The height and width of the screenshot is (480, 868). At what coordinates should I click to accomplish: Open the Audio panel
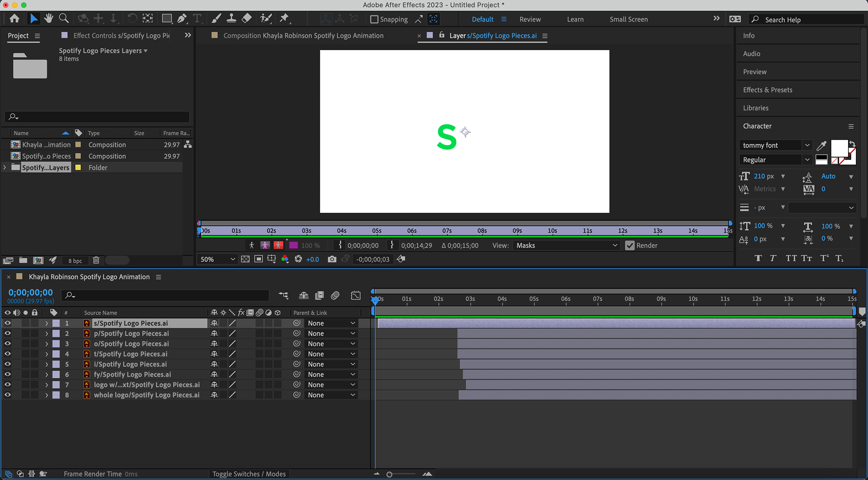pos(751,54)
